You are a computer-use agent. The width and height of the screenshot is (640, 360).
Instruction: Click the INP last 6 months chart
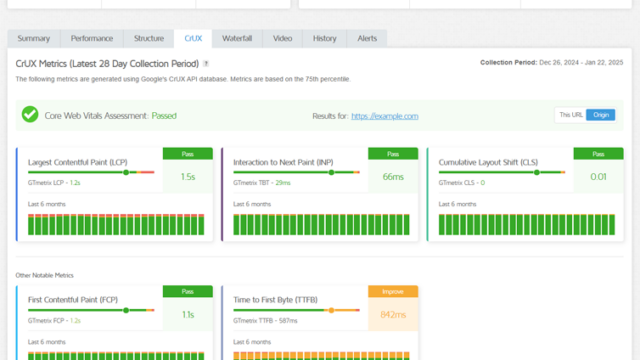(x=321, y=224)
